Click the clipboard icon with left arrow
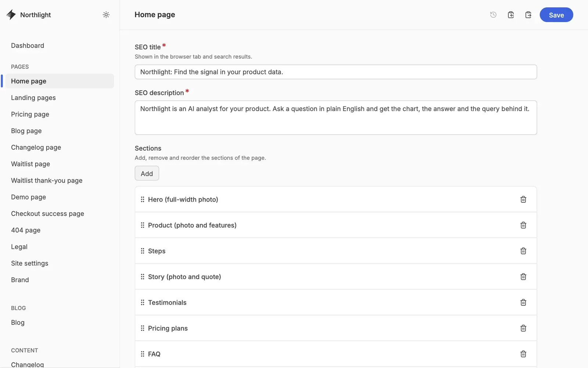 [511, 15]
